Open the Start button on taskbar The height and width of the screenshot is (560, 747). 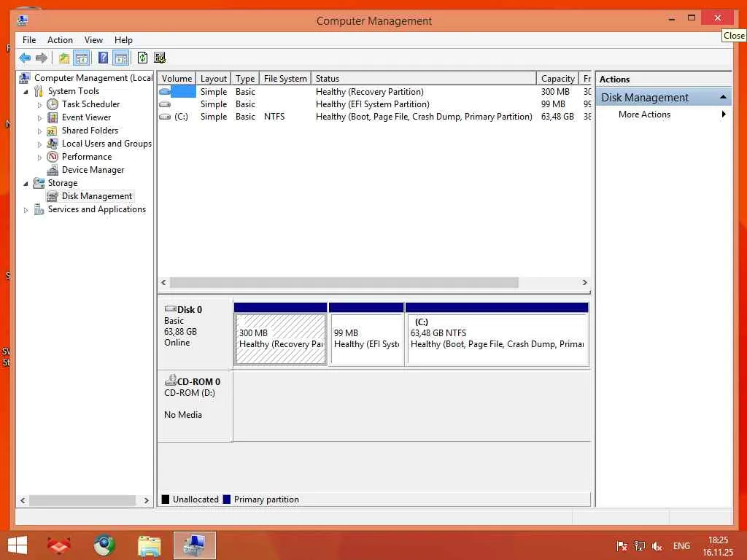[x=18, y=545]
